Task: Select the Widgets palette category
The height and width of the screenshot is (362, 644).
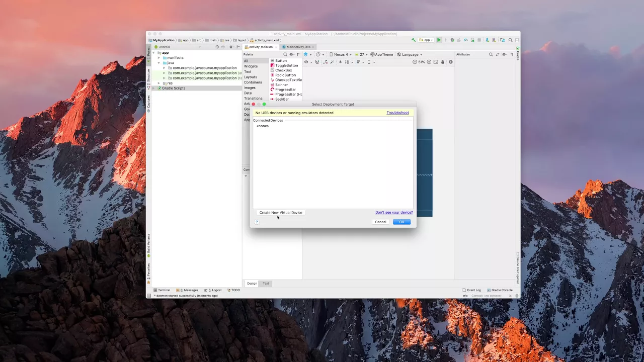Action: click(251, 66)
